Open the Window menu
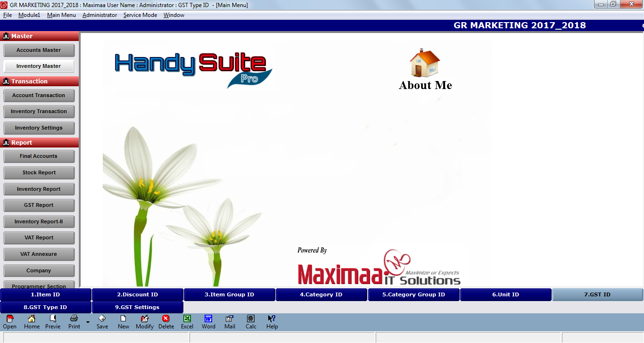The width and height of the screenshot is (644, 343). coord(174,15)
